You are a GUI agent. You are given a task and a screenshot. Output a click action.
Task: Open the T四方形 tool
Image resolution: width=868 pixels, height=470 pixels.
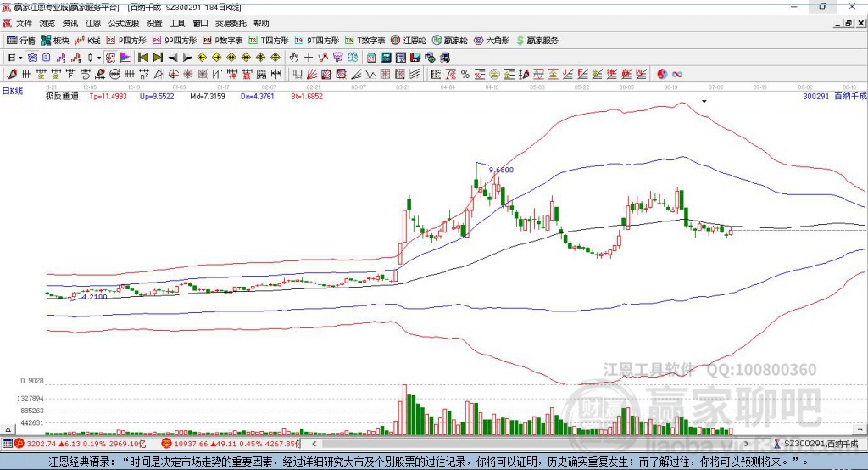(269, 41)
